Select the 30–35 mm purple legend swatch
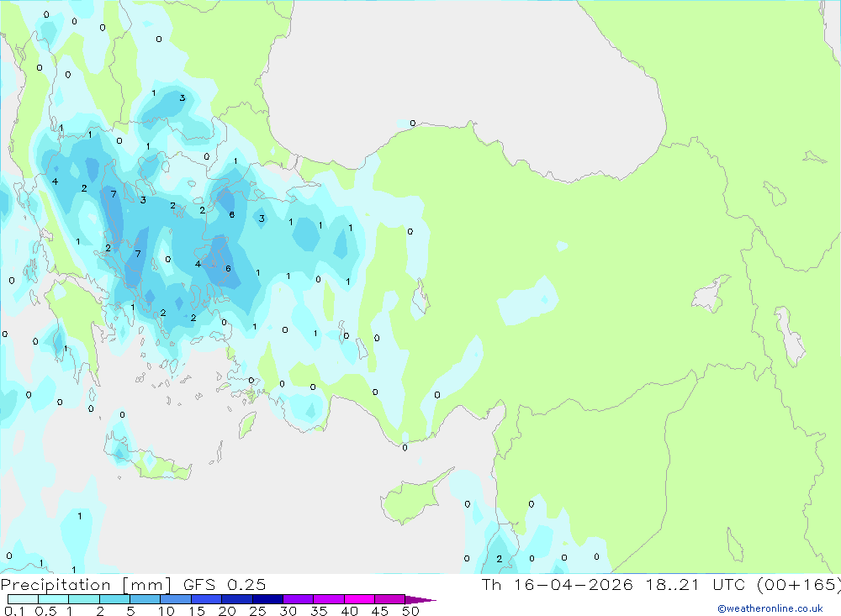Viewport: 841px width, 616px height. pyautogui.click(x=298, y=599)
